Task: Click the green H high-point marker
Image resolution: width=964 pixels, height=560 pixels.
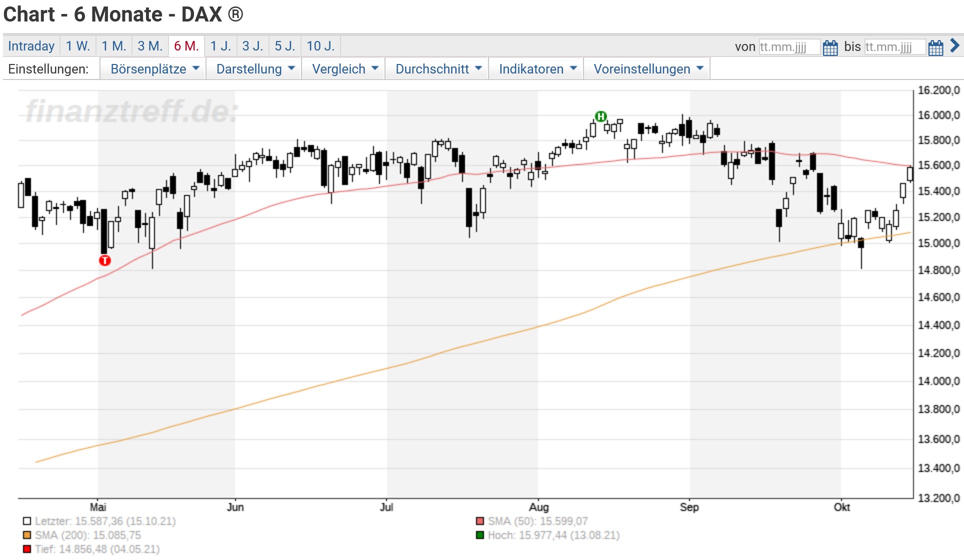Action: click(600, 116)
